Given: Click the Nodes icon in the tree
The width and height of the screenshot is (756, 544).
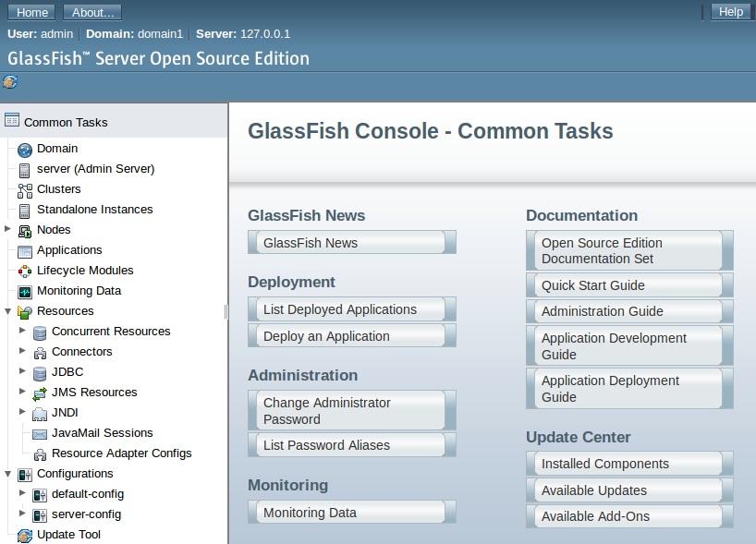Looking at the screenshot, I should click(25, 231).
